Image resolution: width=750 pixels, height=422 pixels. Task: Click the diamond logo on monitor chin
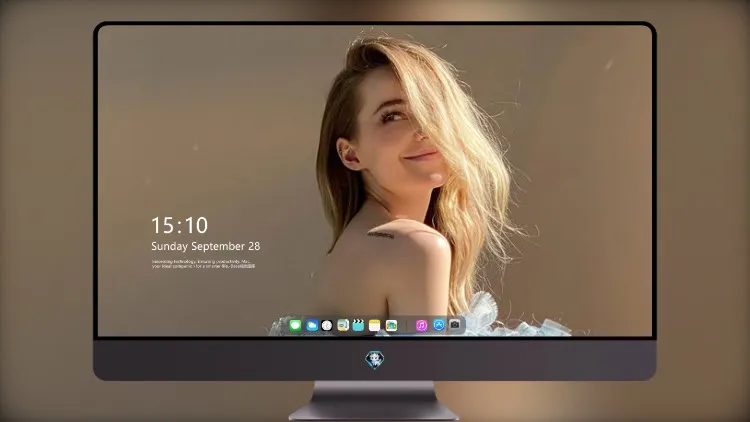[x=375, y=360]
